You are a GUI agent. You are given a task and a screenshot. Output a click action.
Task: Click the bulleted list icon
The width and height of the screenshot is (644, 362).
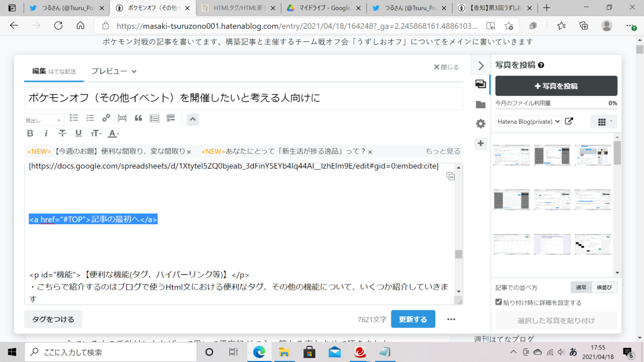click(x=74, y=117)
